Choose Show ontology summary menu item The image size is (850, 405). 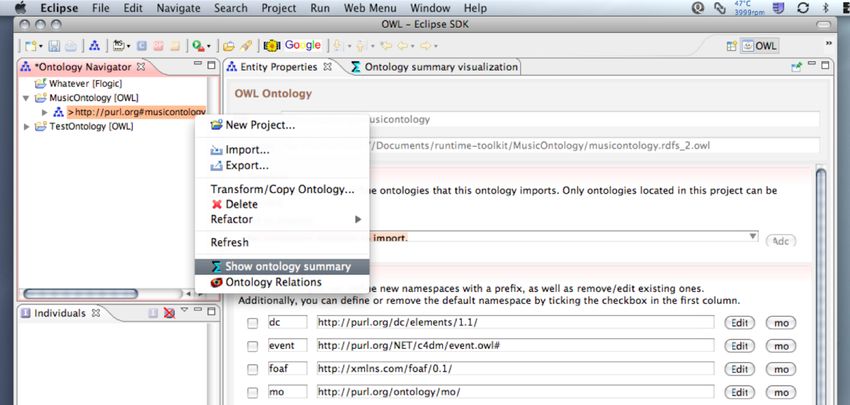[282, 267]
